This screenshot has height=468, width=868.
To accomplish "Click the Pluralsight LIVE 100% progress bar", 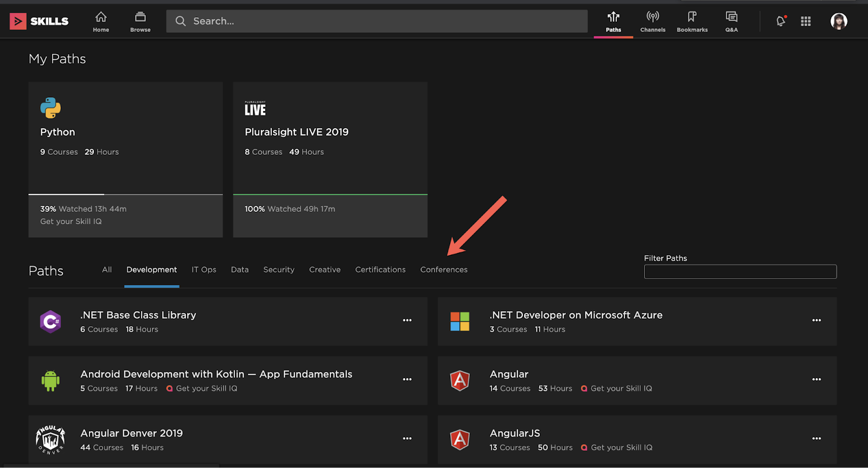I will (x=330, y=194).
